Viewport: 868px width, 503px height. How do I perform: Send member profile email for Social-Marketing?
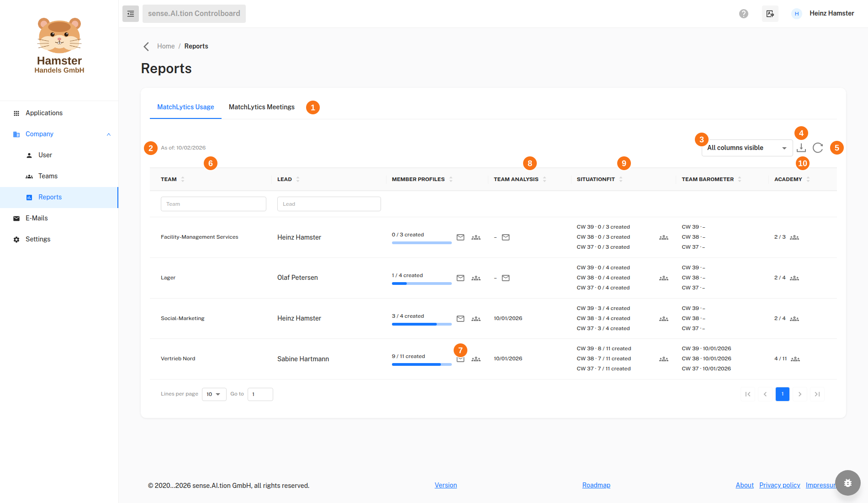click(x=460, y=319)
